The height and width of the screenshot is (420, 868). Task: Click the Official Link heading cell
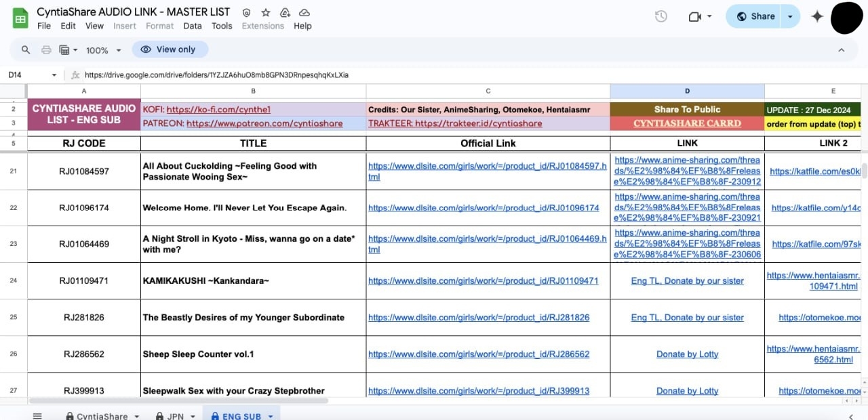[x=488, y=143]
